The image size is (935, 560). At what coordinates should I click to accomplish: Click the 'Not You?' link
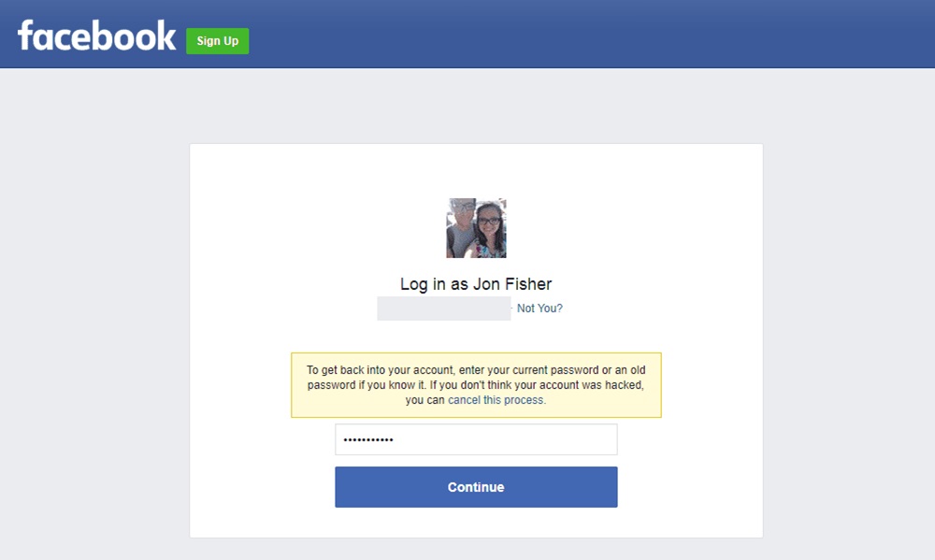click(539, 309)
